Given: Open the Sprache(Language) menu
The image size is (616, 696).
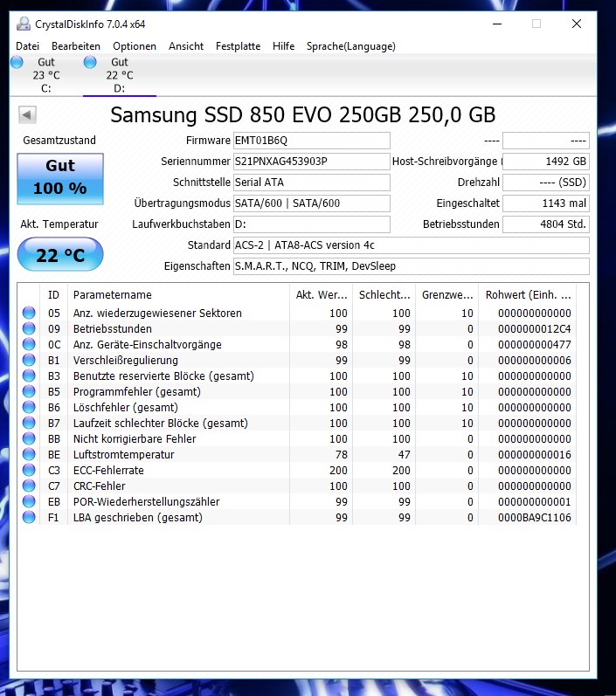Looking at the screenshot, I should click(x=351, y=46).
